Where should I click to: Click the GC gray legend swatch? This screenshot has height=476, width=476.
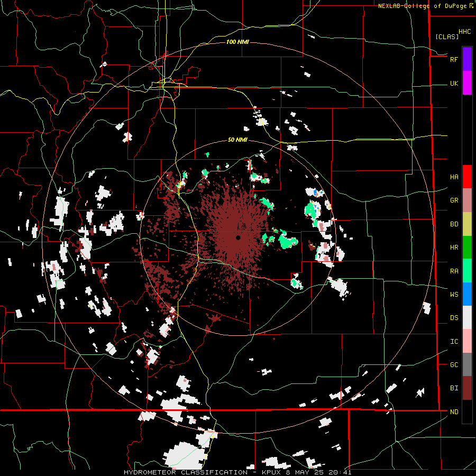[x=467, y=364]
